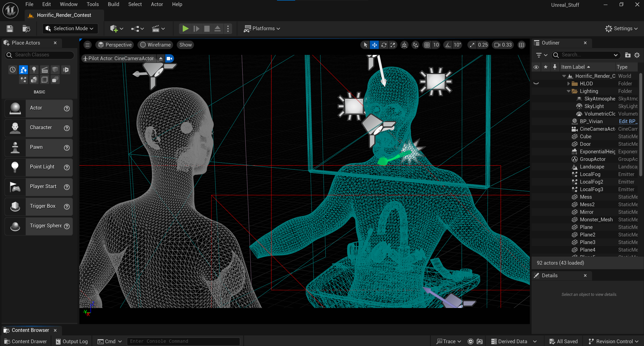Open the Platforms dropdown
This screenshot has width=644, height=346.
[262, 28]
